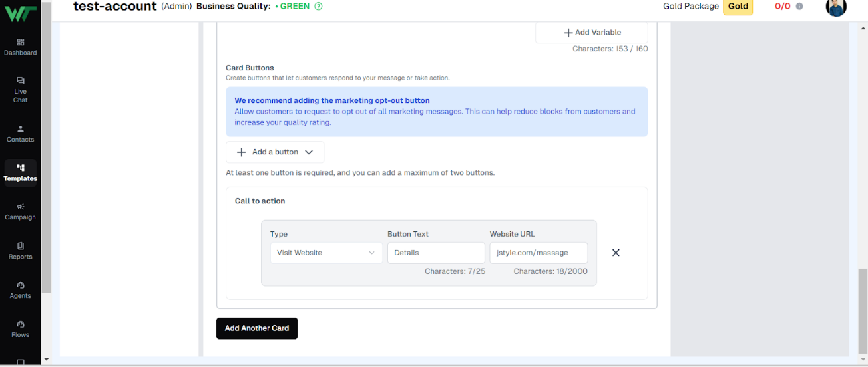Click the business quality help question icon
The width and height of the screenshot is (868, 367).
[x=318, y=6]
